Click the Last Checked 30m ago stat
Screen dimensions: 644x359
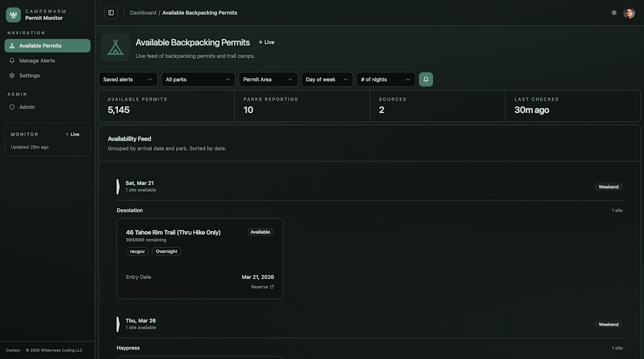pos(573,106)
